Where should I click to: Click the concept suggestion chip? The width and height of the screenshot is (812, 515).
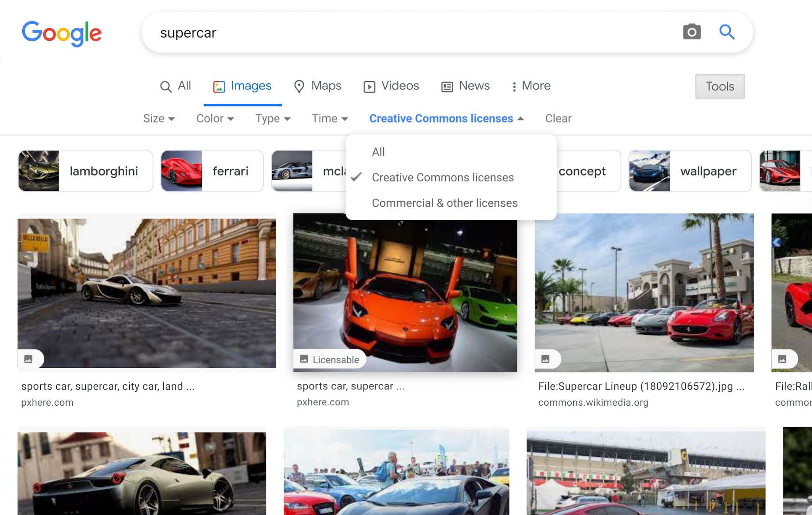click(x=588, y=171)
